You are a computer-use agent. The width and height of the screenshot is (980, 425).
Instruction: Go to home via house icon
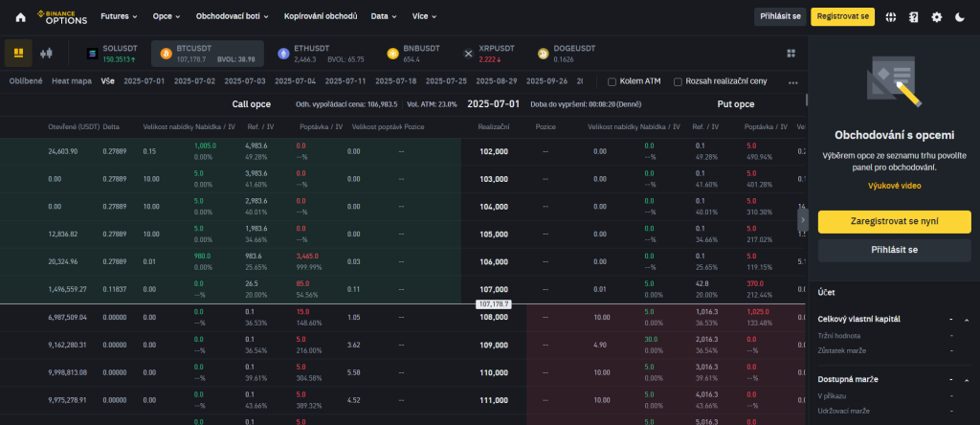point(20,17)
